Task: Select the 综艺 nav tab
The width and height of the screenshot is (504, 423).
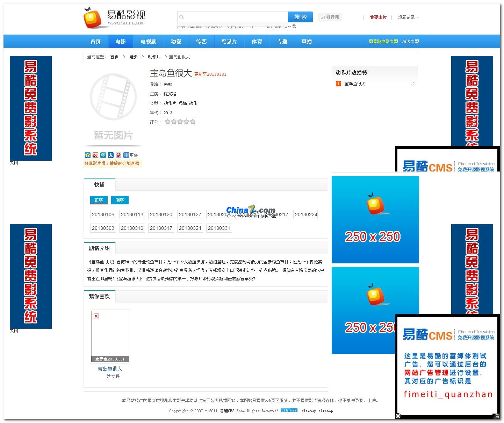Action: coord(201,42)
